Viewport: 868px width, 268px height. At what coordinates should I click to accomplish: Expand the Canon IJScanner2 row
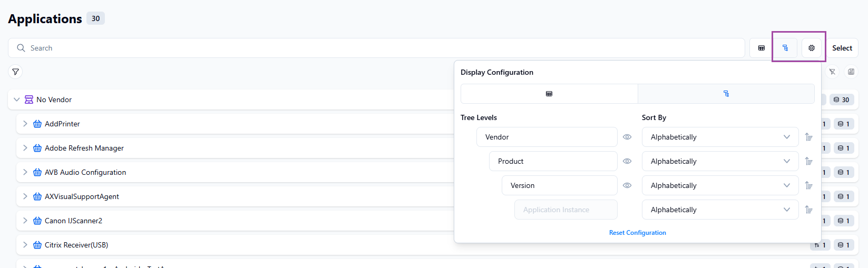pos(25,221)
